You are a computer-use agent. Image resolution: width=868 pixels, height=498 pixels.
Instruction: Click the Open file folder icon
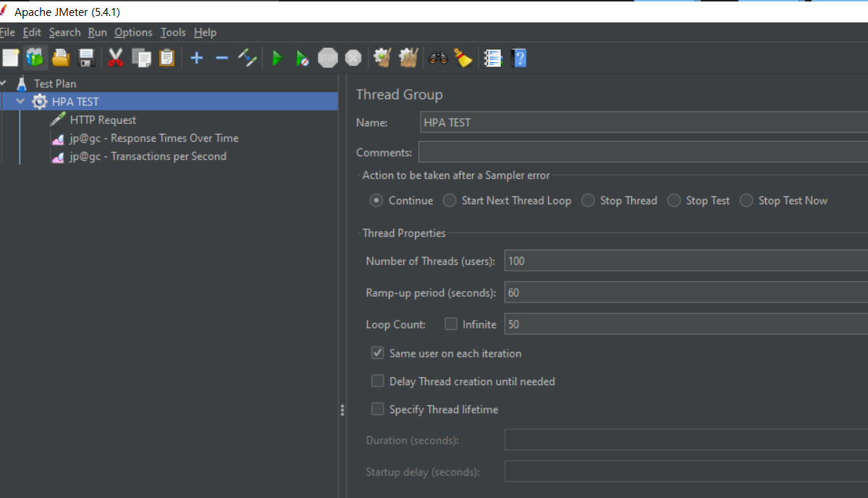point(60,58)
